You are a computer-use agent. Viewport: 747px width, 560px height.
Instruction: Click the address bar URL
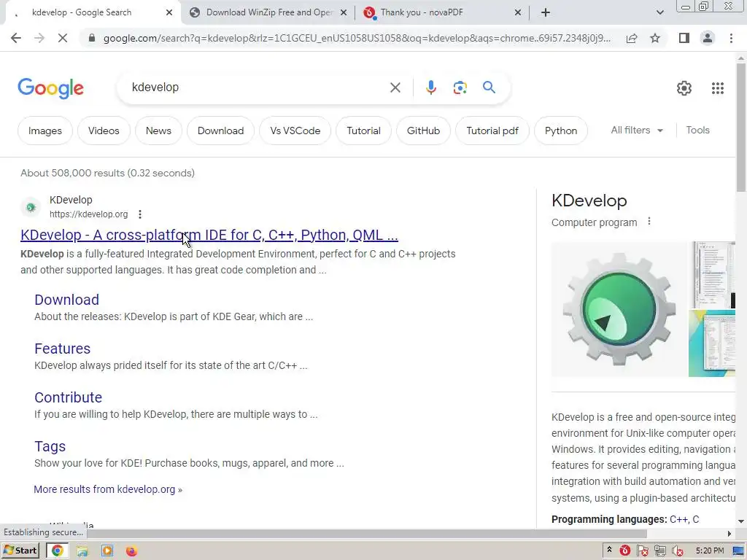click(x=356, y=38)
